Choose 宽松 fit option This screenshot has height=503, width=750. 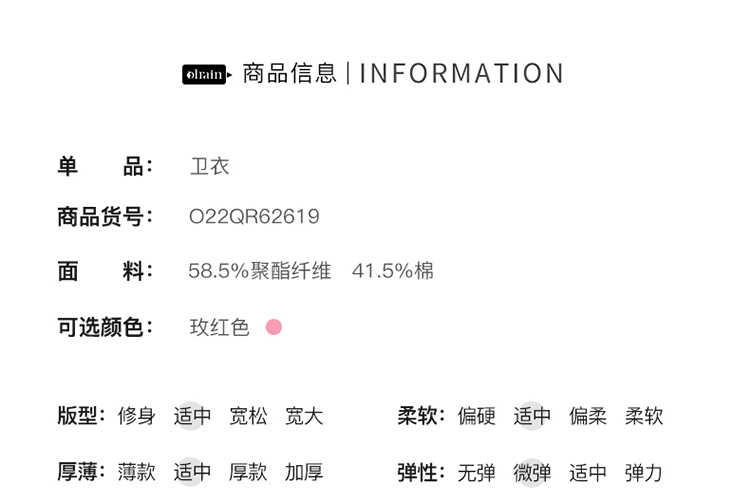248,416
